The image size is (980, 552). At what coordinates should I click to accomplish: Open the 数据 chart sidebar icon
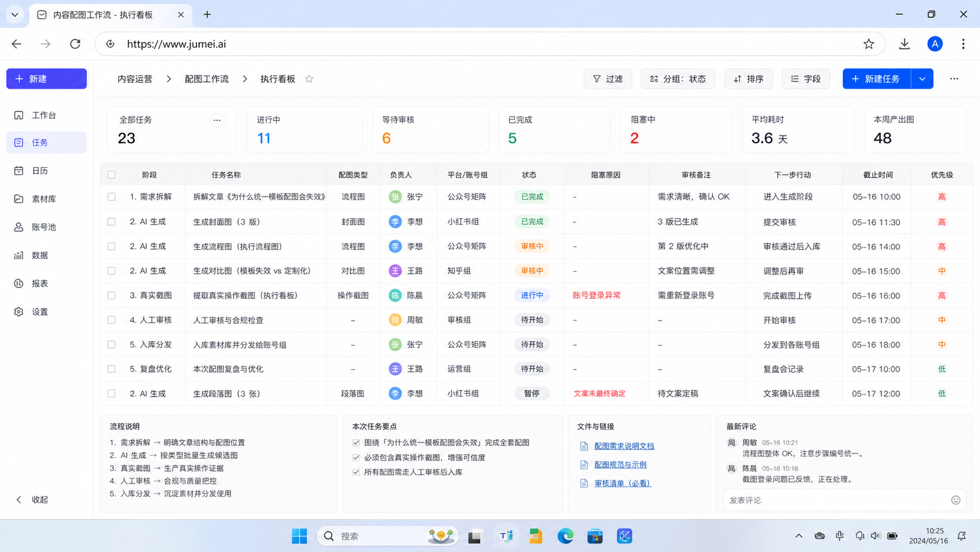(x=19, y=255)
